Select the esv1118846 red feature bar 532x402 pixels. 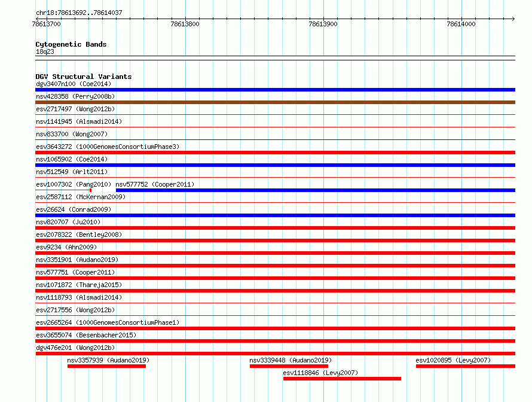click(342, 379)
